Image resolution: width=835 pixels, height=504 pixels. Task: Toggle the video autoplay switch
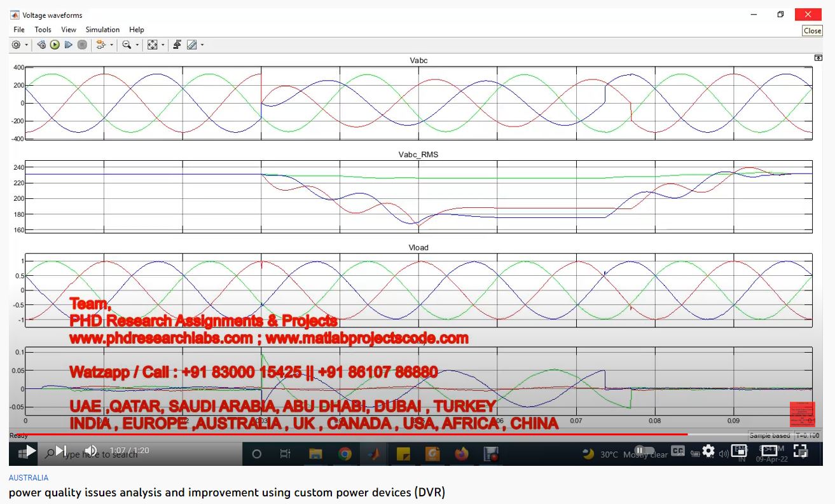pos(644,451)
